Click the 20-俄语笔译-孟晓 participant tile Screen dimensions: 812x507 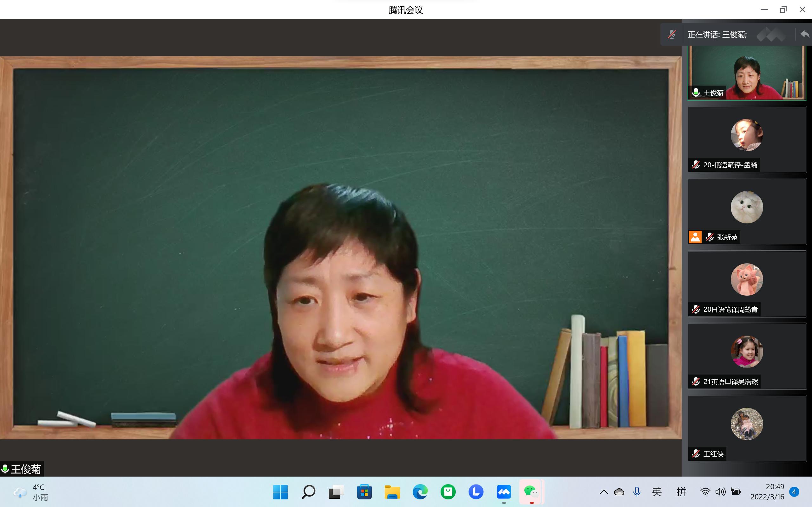(747, 139)
